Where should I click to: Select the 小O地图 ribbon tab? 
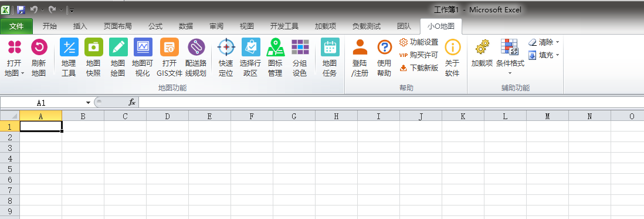click(440, 26)
